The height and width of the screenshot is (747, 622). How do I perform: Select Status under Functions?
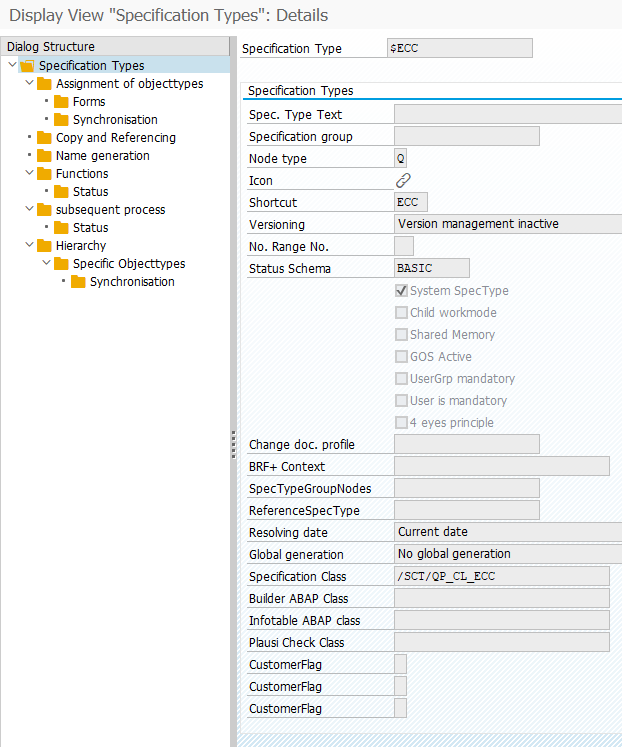(x=90, y=192)
